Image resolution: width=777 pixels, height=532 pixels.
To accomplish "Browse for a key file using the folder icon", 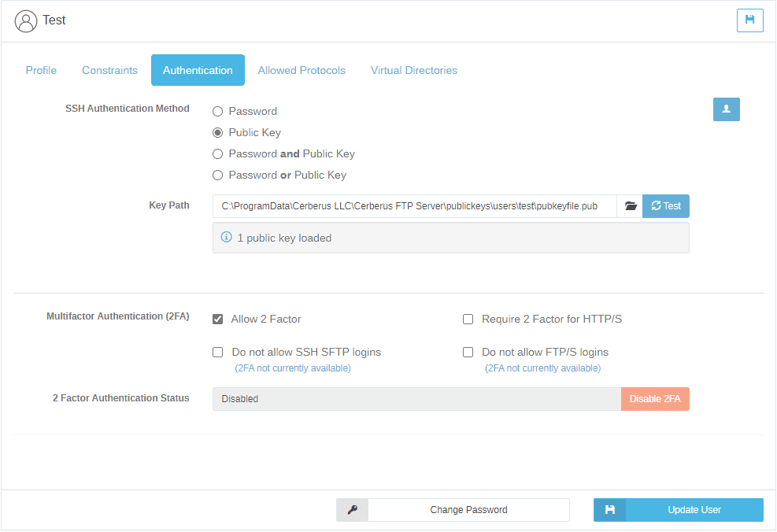I will [630, 205].
